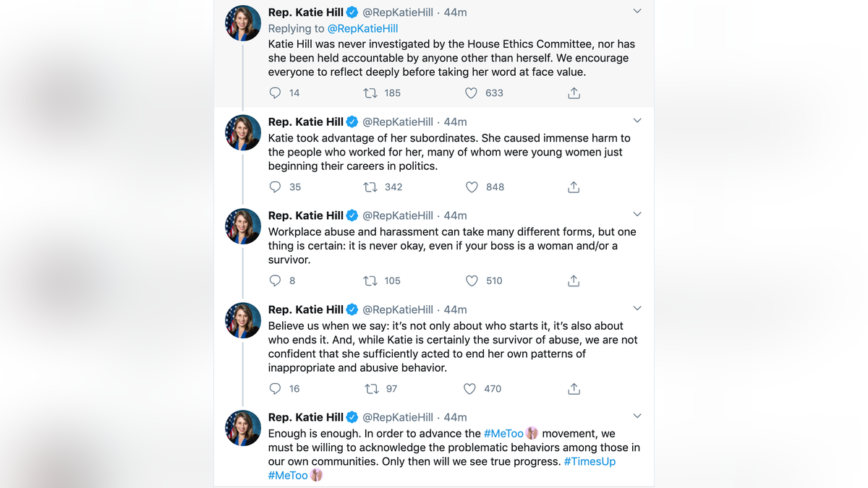Reply to the tweet with 16 replies
This screenshot has width=868, height=488.
[x=275, y=389]
